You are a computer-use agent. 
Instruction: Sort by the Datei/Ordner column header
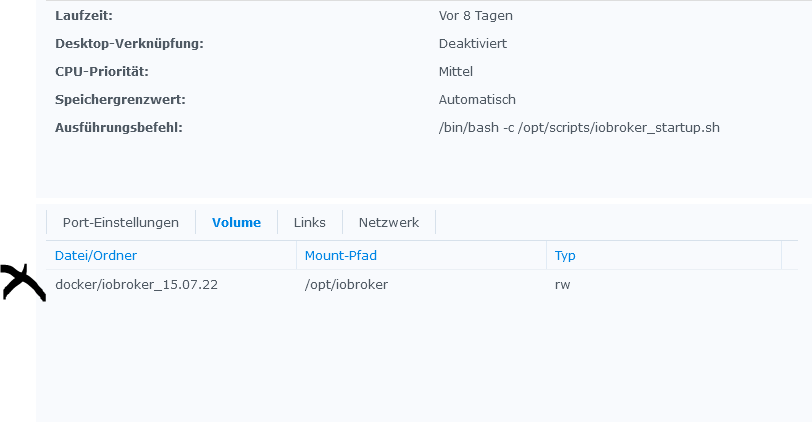point(96,256)
